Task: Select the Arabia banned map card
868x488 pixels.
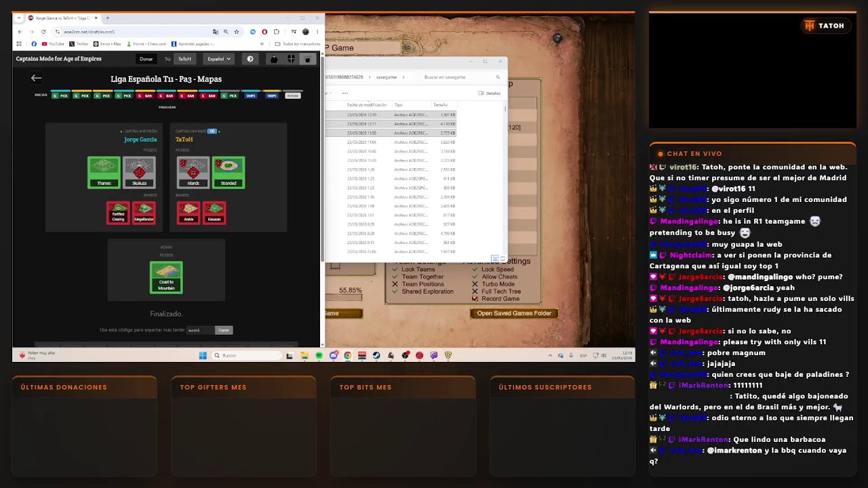Action: pos(189,213)
